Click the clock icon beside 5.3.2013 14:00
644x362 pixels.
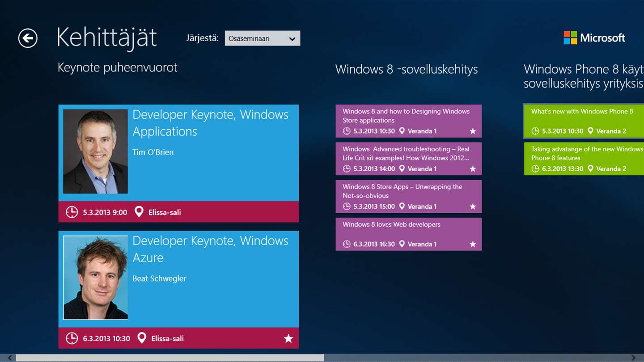[x=347, y=168]
